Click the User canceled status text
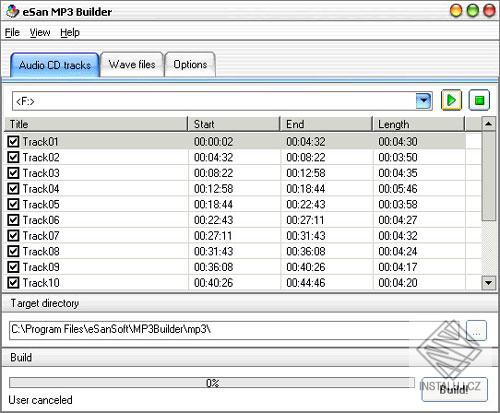Viewport: 500px width, 413px height. [40, 400]
